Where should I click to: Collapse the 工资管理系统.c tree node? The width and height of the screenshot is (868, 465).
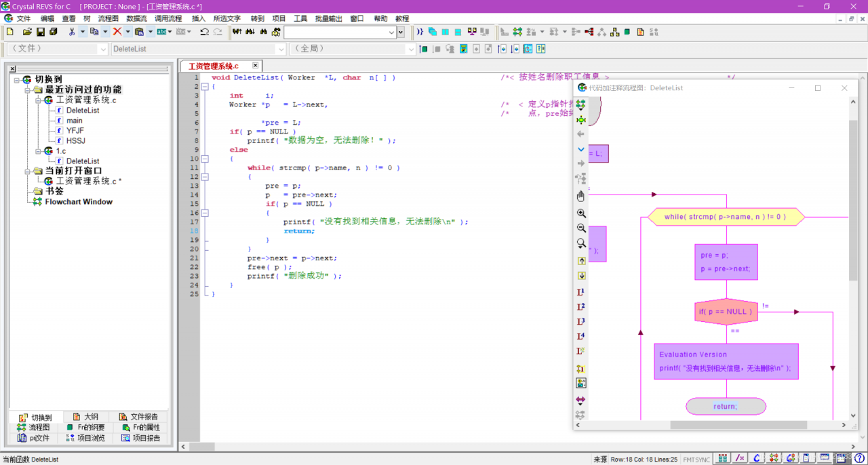point(39,100)
